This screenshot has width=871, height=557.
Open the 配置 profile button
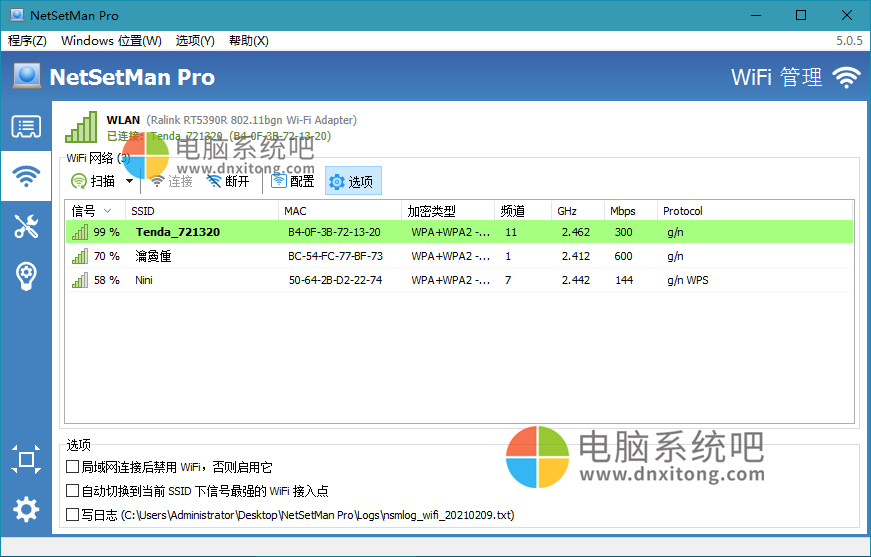(x=293, y=181)
